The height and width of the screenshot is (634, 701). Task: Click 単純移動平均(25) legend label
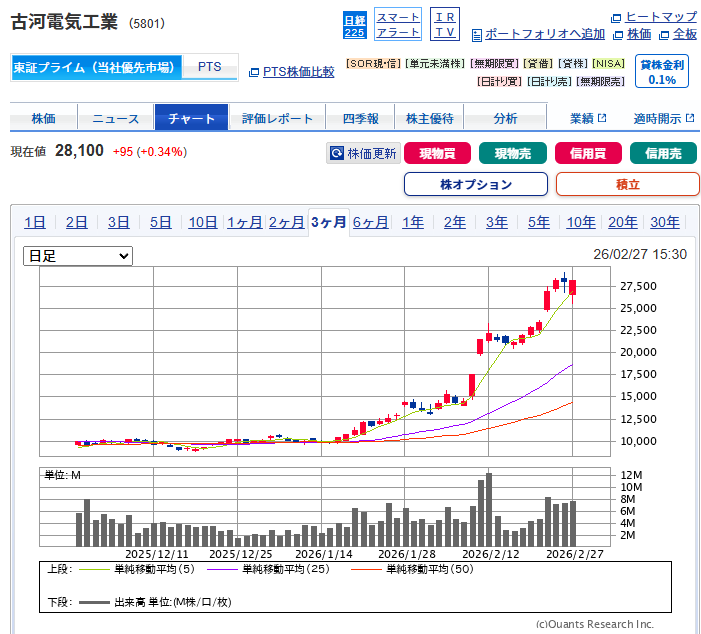[x=286, y=569]
